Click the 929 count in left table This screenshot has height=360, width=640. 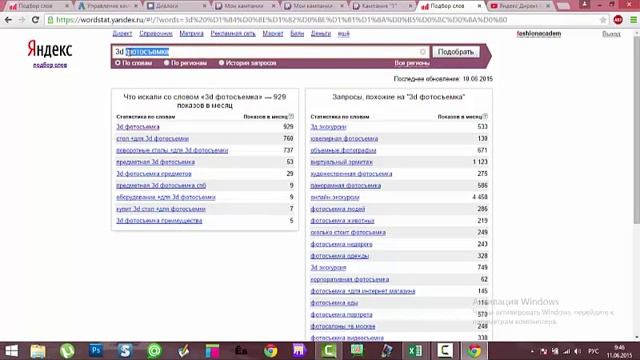[288, 127]
